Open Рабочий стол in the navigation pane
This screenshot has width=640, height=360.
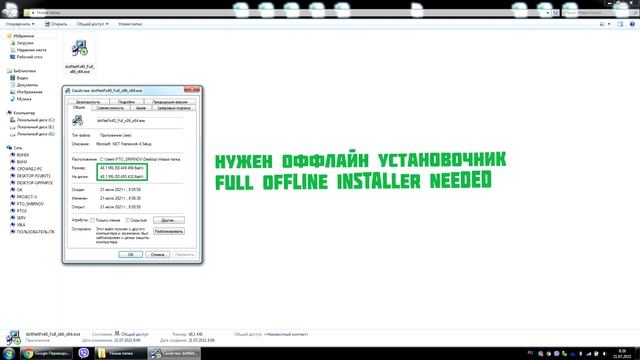pos(29,57)
